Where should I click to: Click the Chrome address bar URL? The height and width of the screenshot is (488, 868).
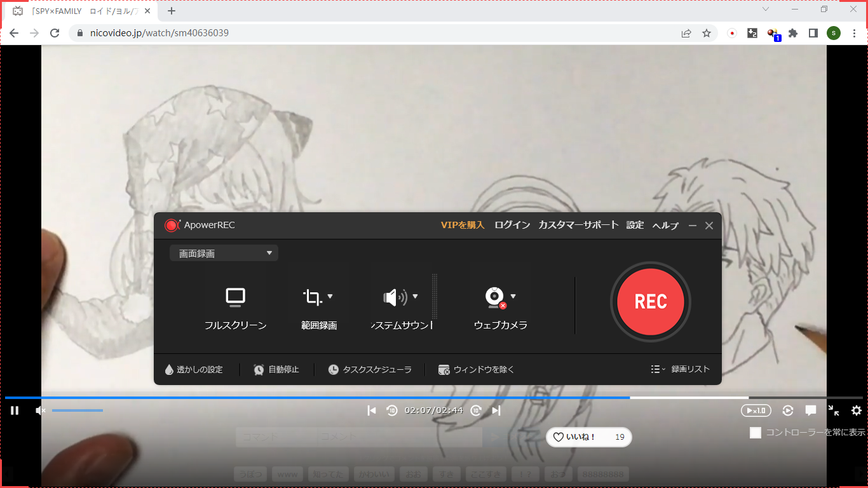click(159, 33)
